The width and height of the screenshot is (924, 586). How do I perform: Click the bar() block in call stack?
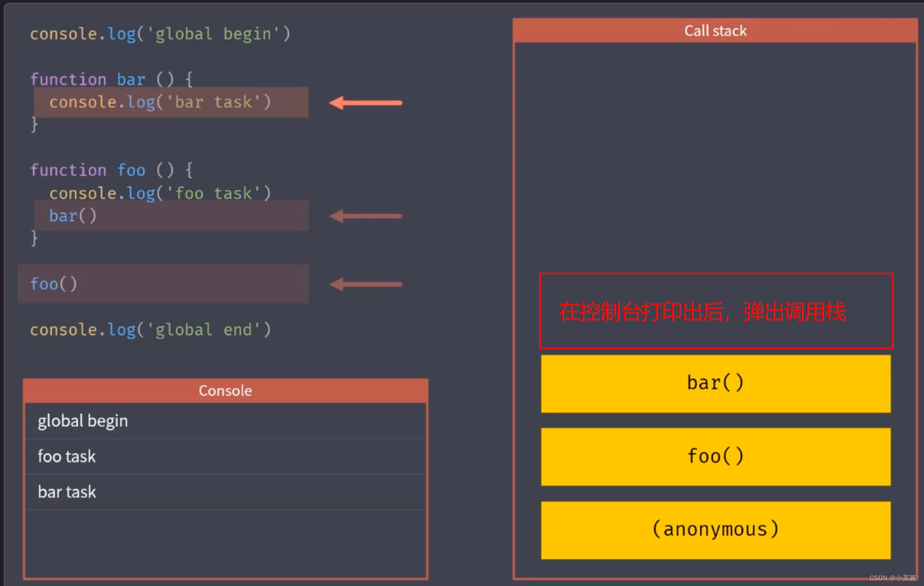(715, 384)
